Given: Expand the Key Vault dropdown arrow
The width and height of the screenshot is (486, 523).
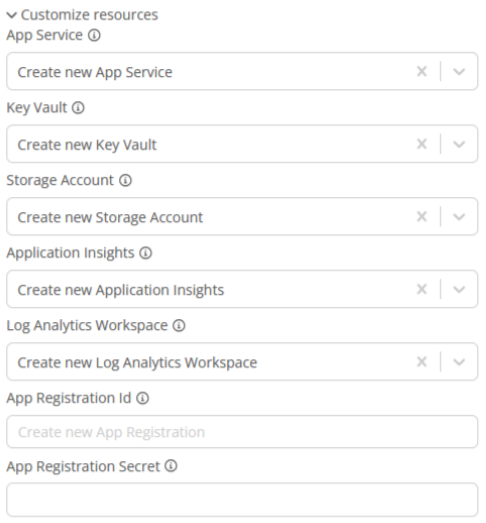Looking at the screenshot, I should tap(459, 144).
